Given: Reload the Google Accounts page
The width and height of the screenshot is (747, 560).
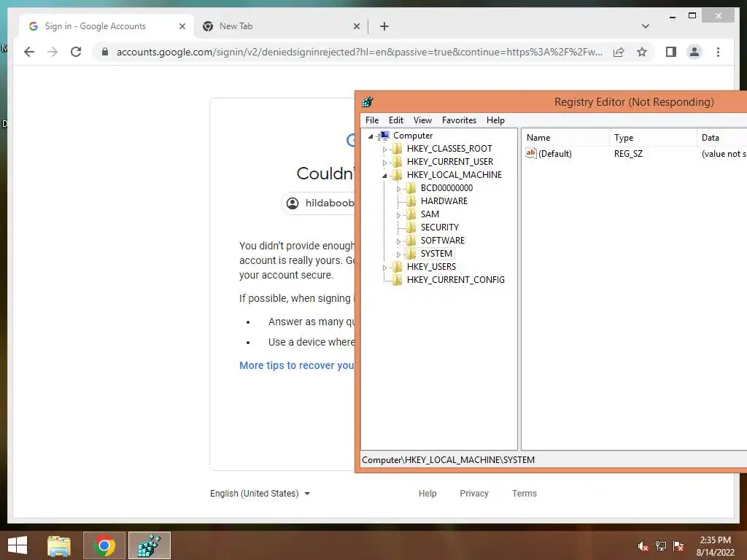Looking at the screenshot, I should click(x=76, y=52).
